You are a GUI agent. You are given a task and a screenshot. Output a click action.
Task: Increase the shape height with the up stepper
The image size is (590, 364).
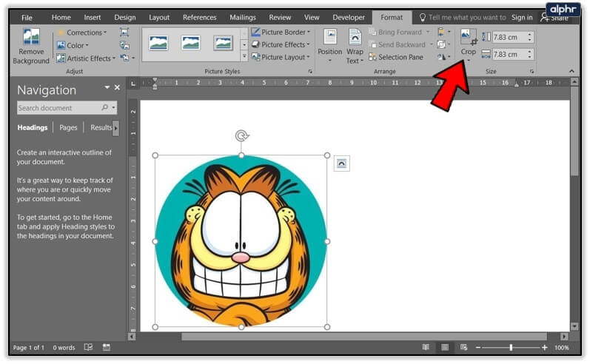tap(530, 35)
